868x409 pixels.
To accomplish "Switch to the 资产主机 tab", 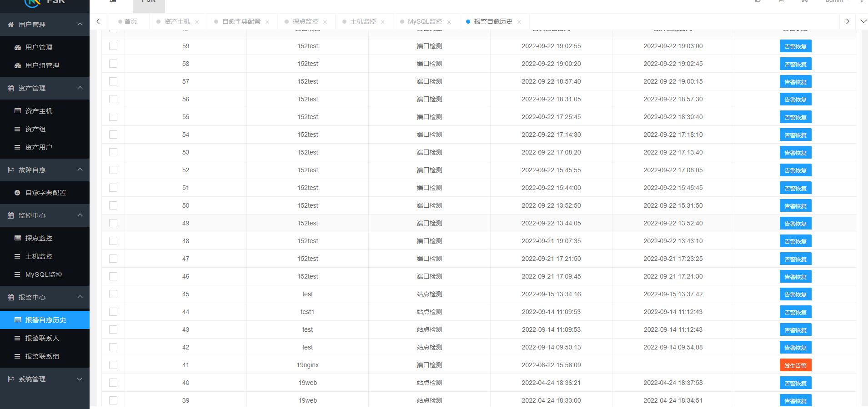I will pyautogui.click(x=177, y=21).
